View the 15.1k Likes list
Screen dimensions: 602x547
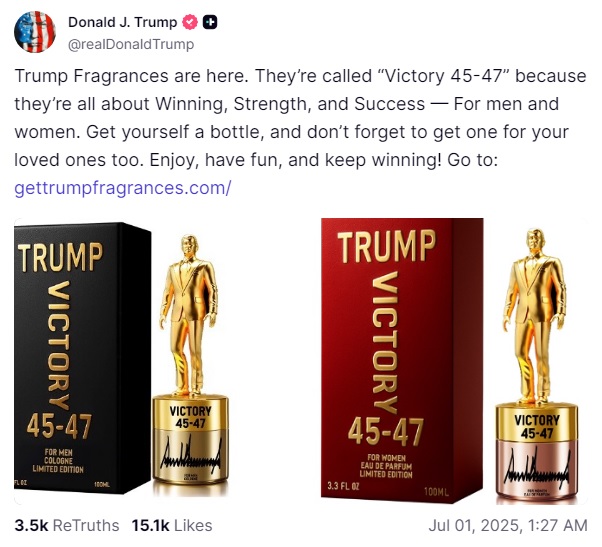tap(172, 525)
